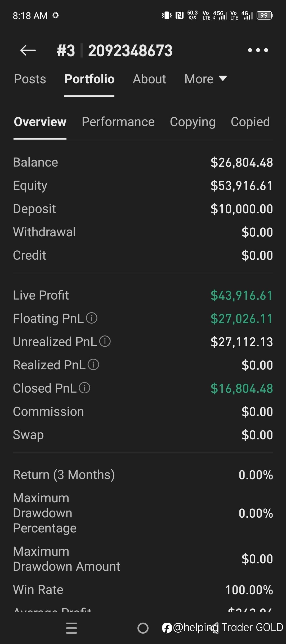Switch to the Posts tab
The width and height of the screenshot is (286, 644).
[30, 79]
